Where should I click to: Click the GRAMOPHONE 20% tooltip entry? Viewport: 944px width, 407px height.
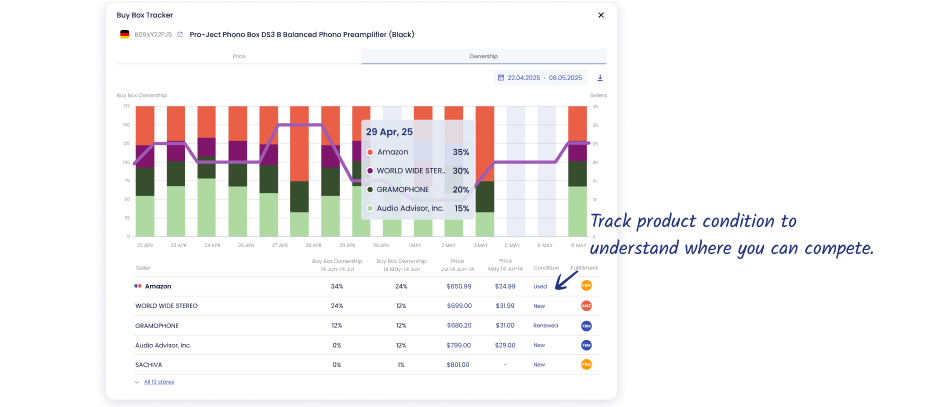pyautogui.click(x=417, y=190)
